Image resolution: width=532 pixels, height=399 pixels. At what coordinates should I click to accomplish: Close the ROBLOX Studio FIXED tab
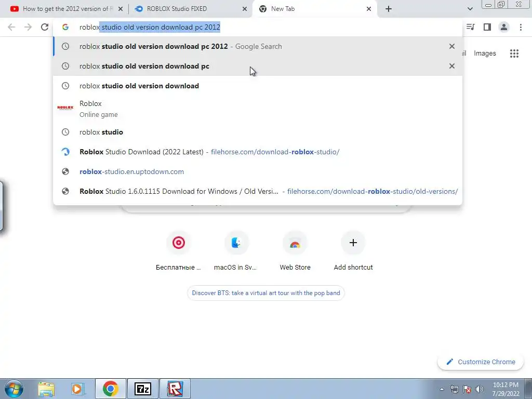[245, 9]
